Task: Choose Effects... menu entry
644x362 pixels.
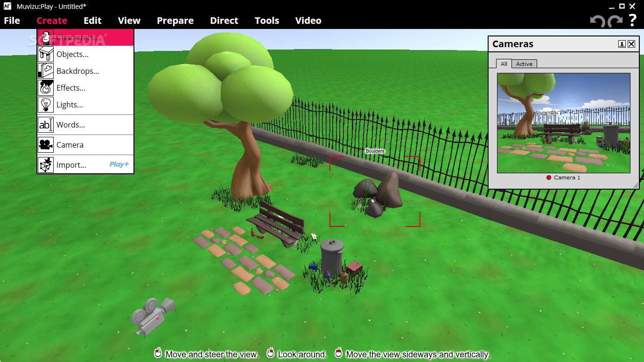Action: coord(85,88)
